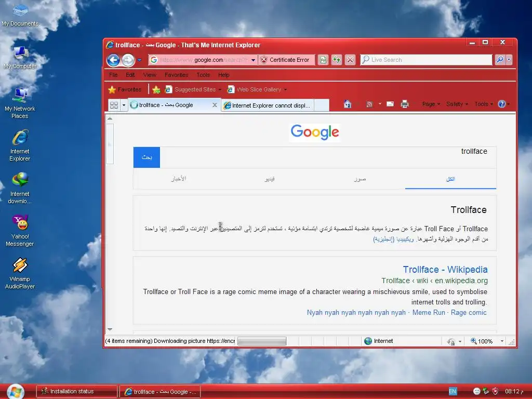Screen dimensions: 532x399
Task: Expand search provider dropdown arrow
Action: pos(509,60)
